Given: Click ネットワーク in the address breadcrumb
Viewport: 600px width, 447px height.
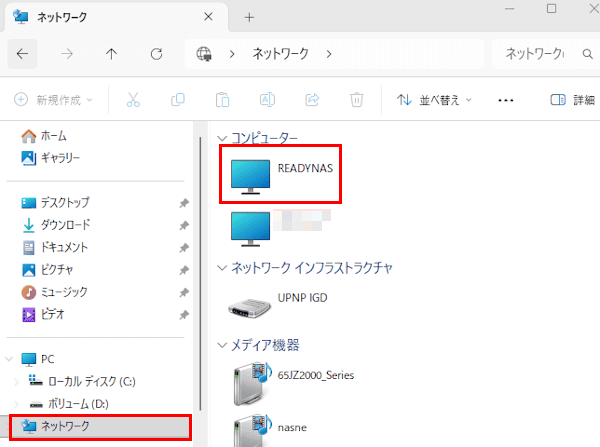Looking at the screenshot, I should pos(280,54).
